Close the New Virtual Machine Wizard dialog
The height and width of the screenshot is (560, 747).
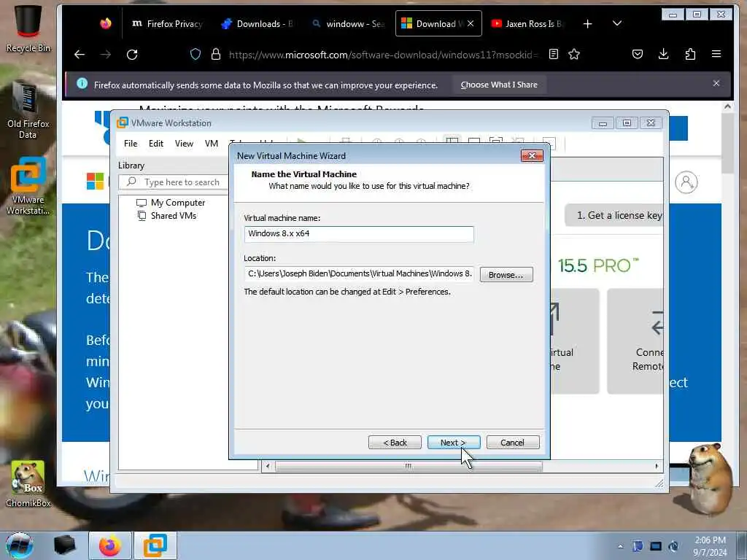pyautogui.click(x=532, y=156)
